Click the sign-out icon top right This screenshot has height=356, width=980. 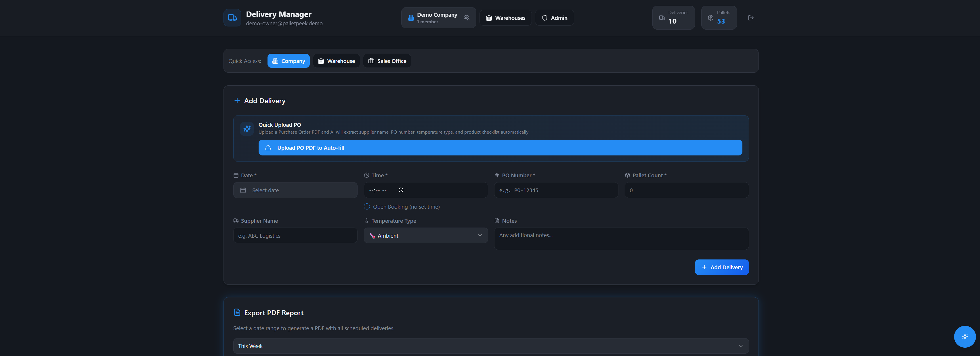point(750,18)
